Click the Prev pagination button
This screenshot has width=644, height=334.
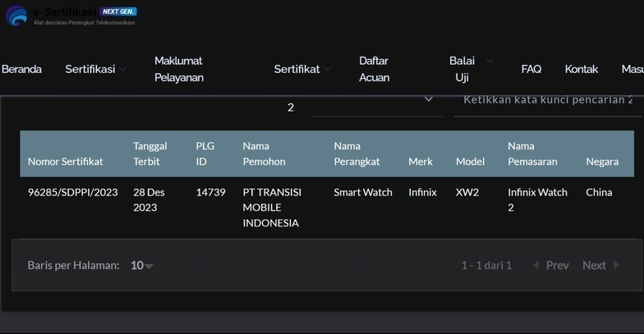point(558,266)
